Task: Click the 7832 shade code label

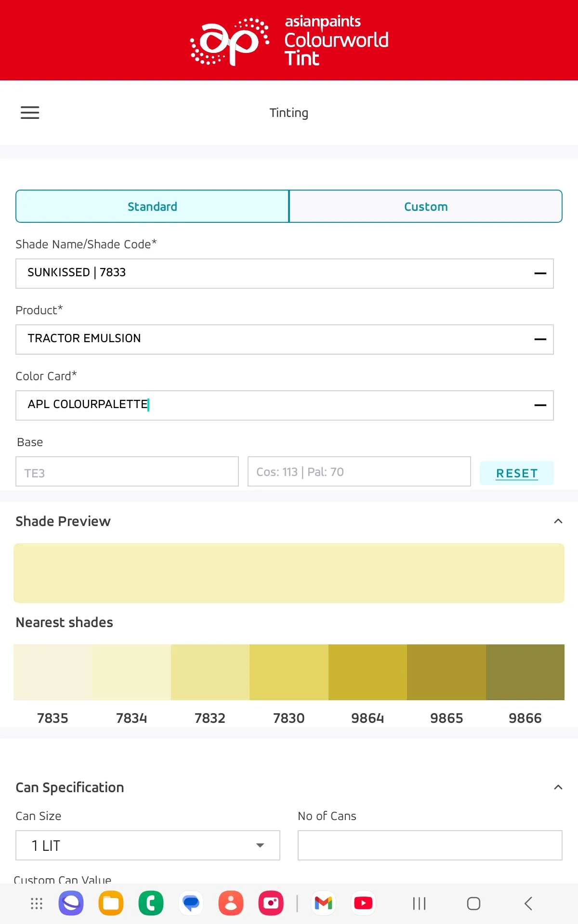Action: coord(210,718)
